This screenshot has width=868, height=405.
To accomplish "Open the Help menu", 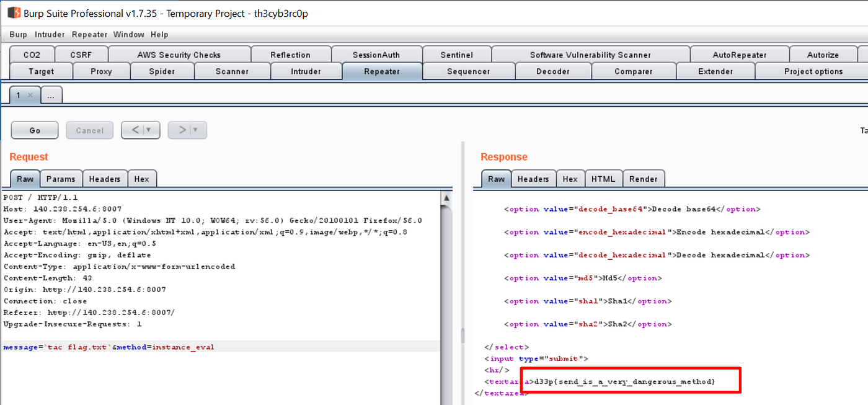I will pos(159,34).
